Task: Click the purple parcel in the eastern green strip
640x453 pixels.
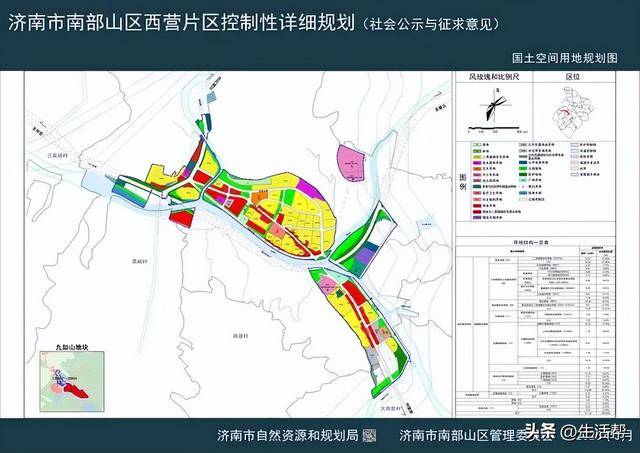Action: click(x=364, y=257)
